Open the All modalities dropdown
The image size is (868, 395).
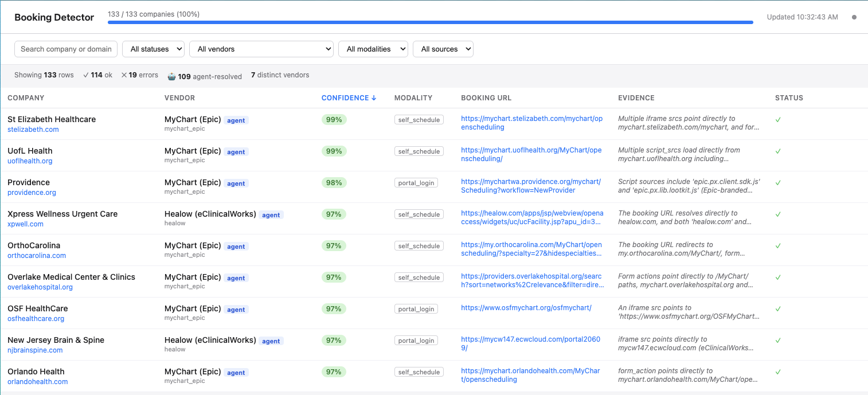(373, 49)
